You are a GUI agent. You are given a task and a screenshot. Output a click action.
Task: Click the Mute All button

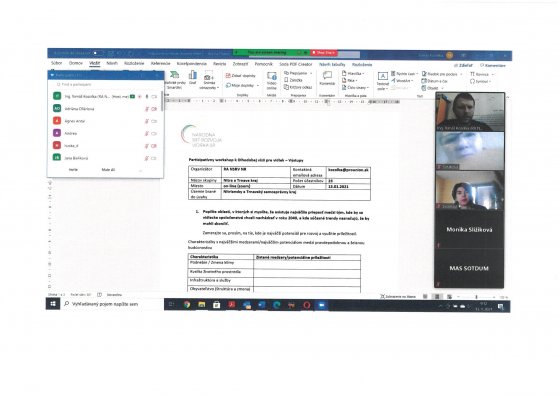click(108, 170)
